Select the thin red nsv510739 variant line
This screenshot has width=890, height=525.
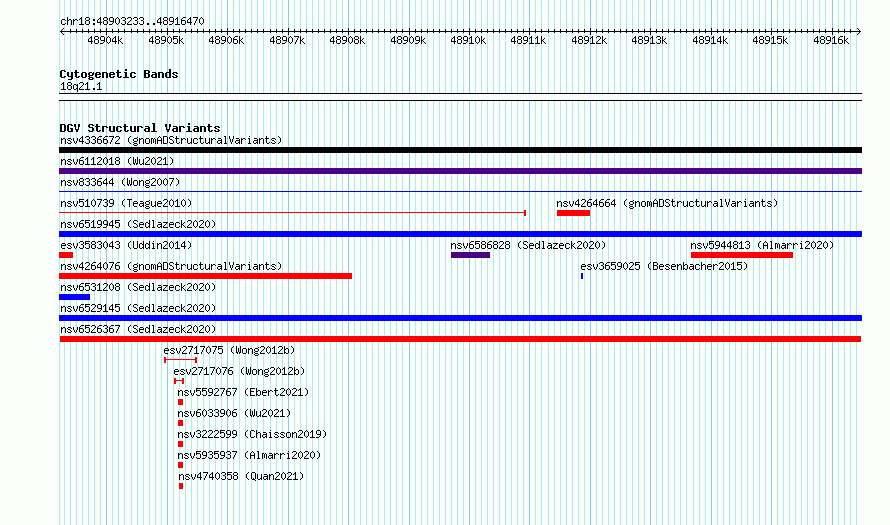(x=292, y=213)
